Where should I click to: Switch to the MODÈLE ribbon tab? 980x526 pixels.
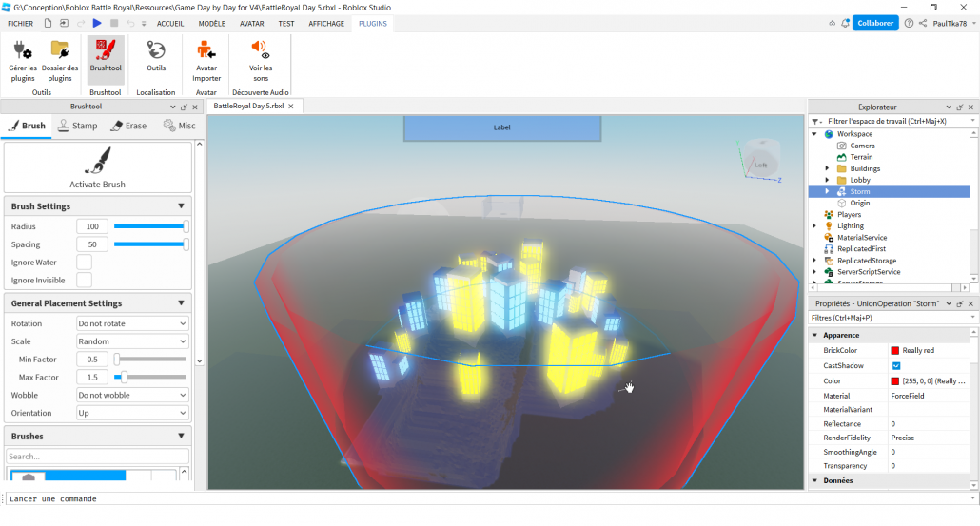pyautogui.click(x=212, y=24)
